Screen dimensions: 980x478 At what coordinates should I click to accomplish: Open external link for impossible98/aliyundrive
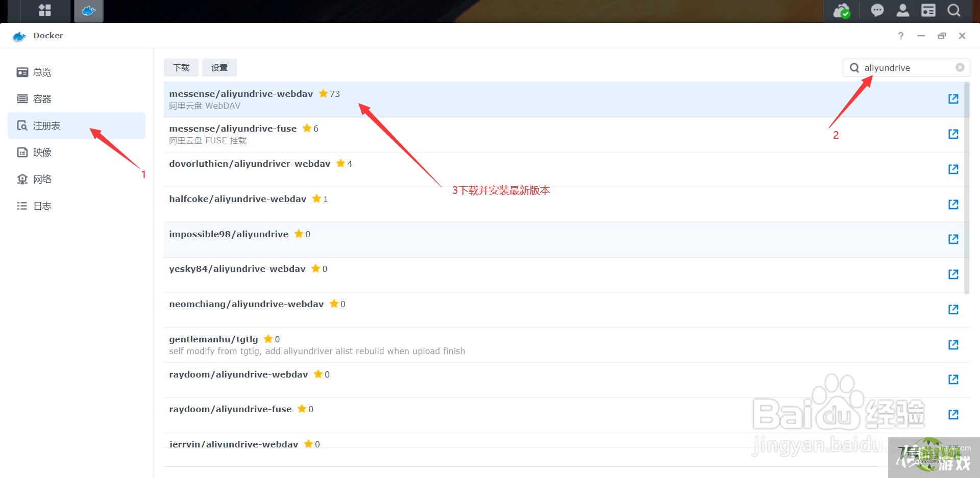pyautogui.click(x=953, y=239)
